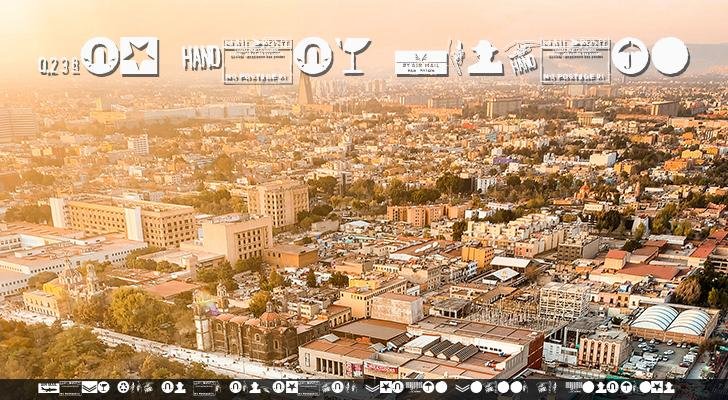Open the postage stamp next to umbrella circle
Viewport: 728px width, 400px height.
click(x=575, y=60)
